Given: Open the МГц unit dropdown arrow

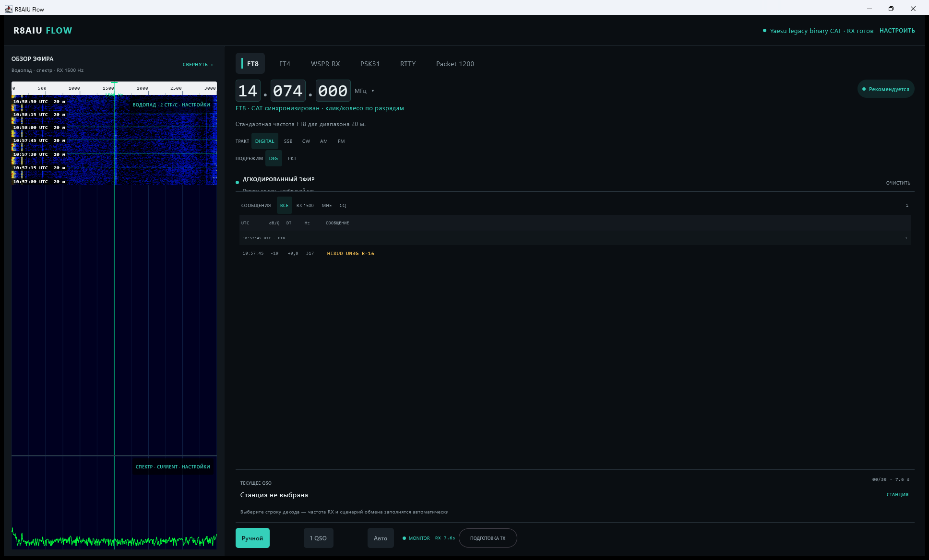Looking at the screenshot, I should (x=373, y=91).
